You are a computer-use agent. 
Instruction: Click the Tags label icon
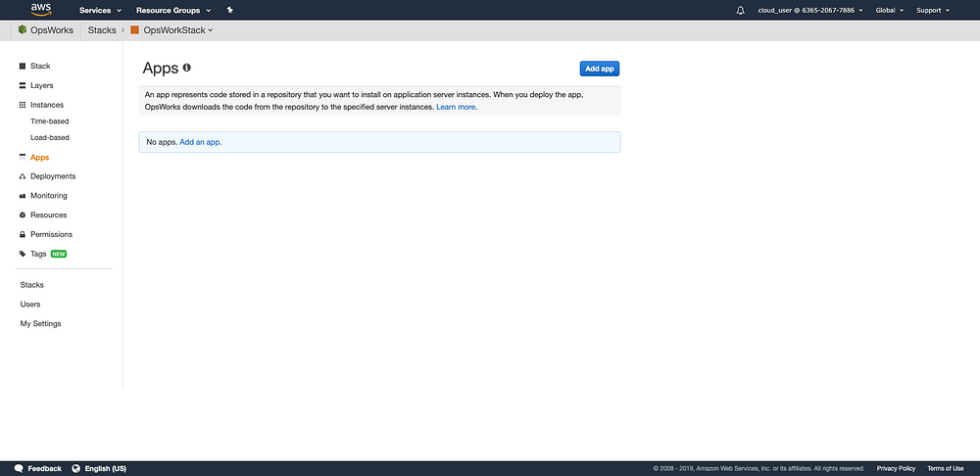(x=23, y=255)
